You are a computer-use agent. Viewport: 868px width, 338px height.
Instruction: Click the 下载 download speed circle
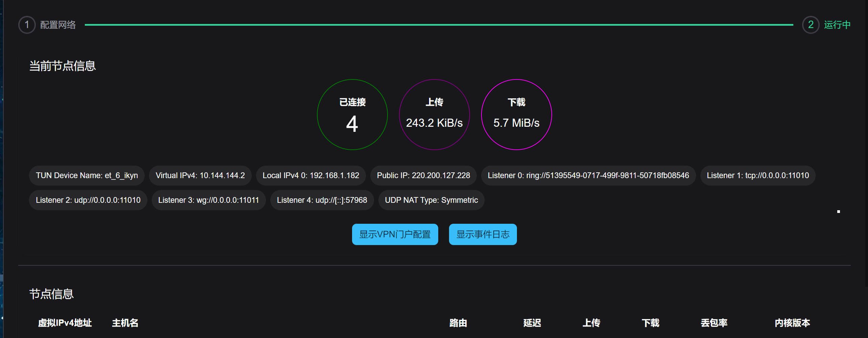(516, 115)
